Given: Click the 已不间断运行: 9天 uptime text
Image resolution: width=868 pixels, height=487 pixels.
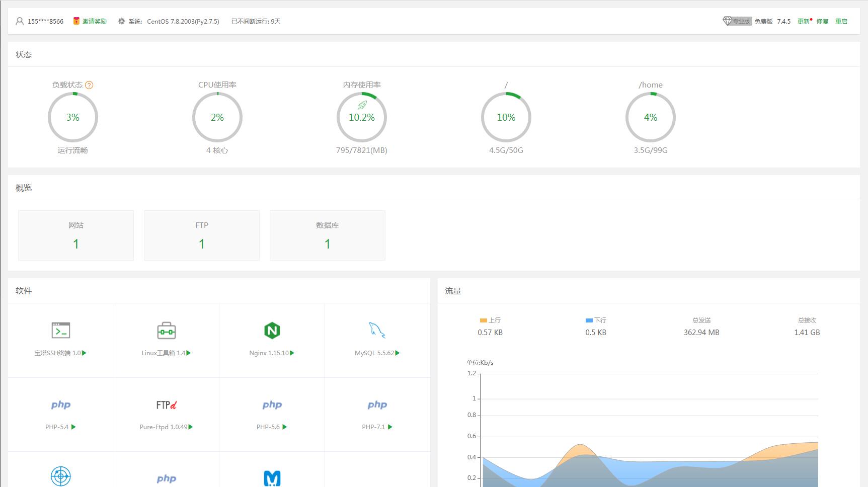Looking at the screenshot, I should (x=256, y=21).
